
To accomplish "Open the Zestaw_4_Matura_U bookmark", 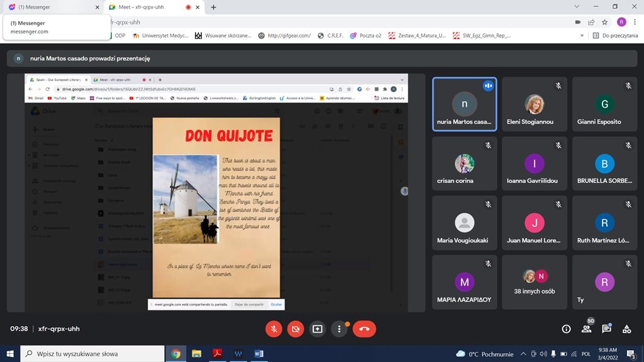I will [418, 36].
